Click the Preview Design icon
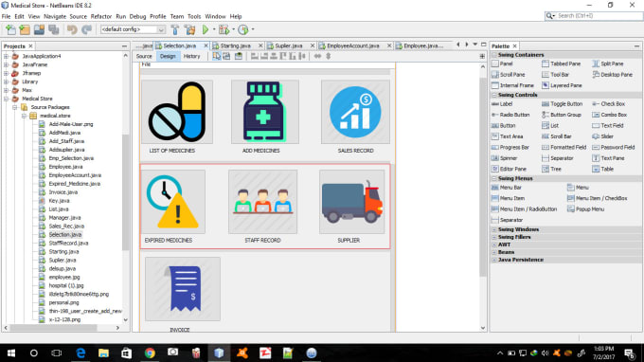Viewport: 644px width, 362px height. click(239, 56)
